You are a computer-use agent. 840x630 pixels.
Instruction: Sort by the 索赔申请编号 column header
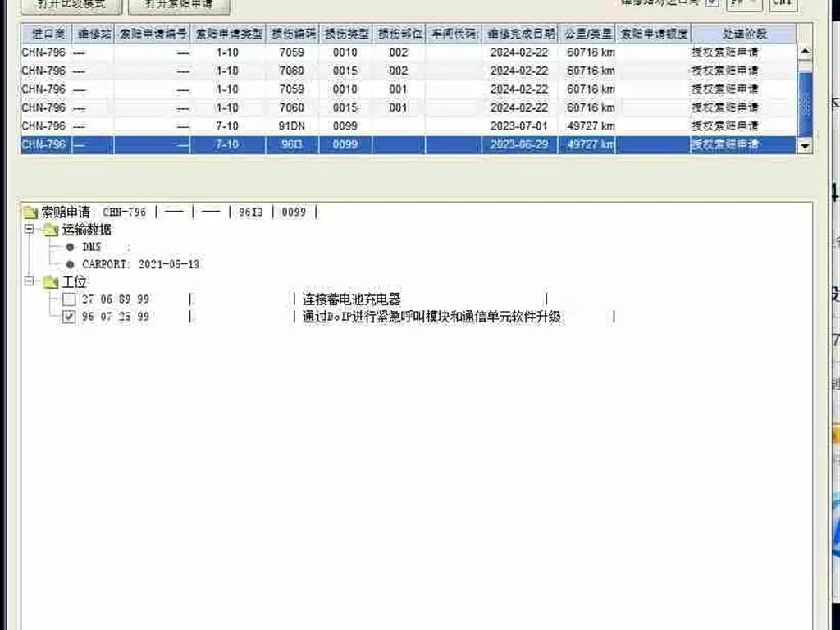tap(153, 34)
